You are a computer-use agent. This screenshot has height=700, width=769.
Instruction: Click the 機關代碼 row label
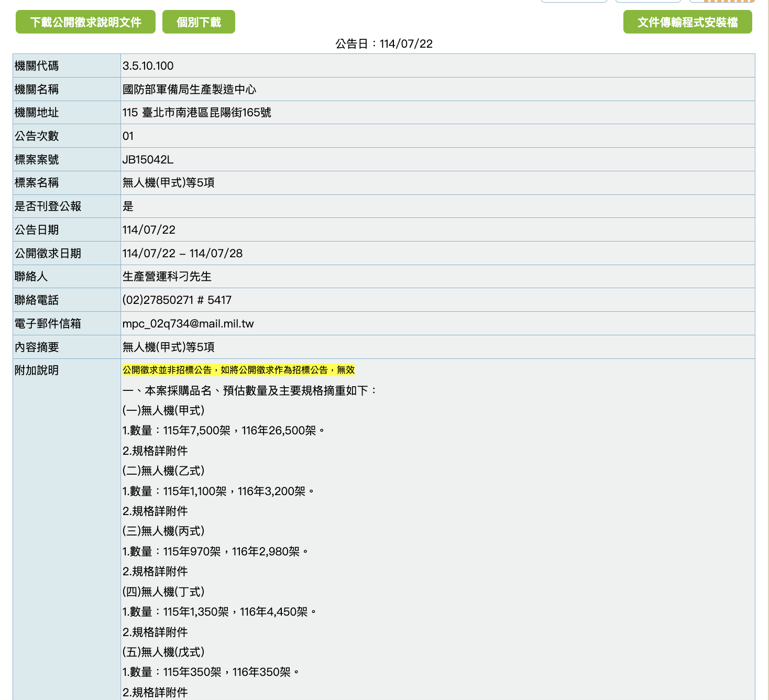click(x=37, y=66)
